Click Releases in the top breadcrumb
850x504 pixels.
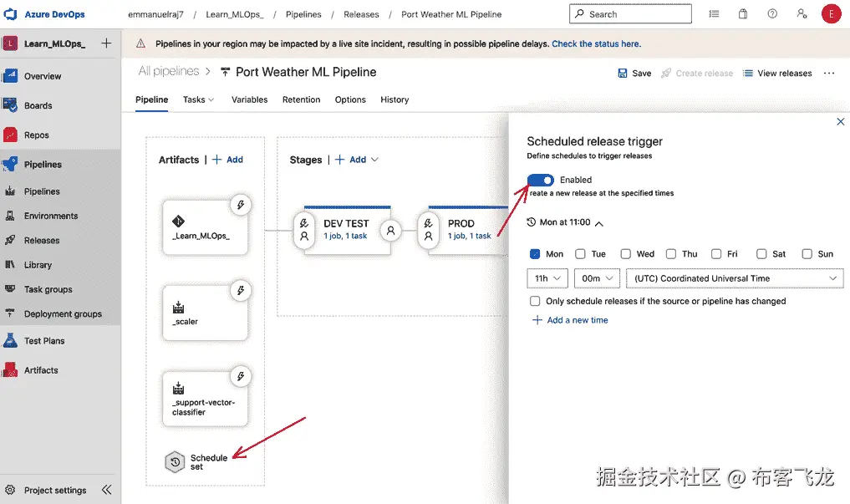pos(361,15)
